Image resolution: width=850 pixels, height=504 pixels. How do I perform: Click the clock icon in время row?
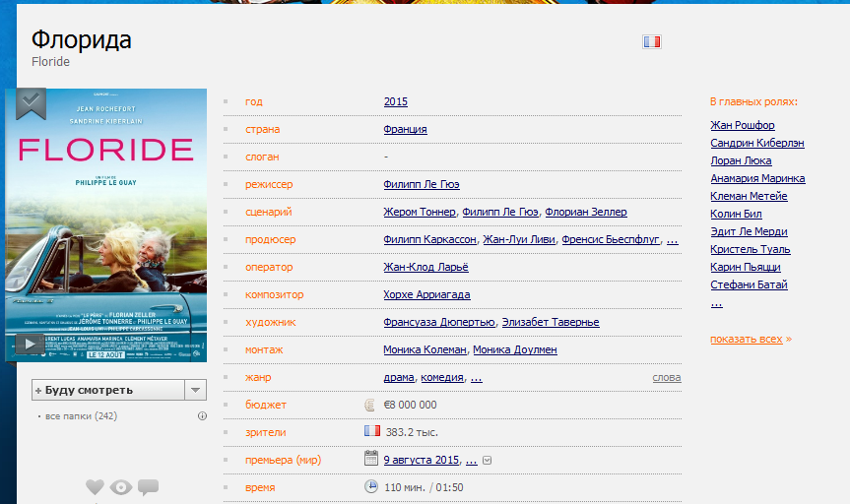click(x=370, y=486)
